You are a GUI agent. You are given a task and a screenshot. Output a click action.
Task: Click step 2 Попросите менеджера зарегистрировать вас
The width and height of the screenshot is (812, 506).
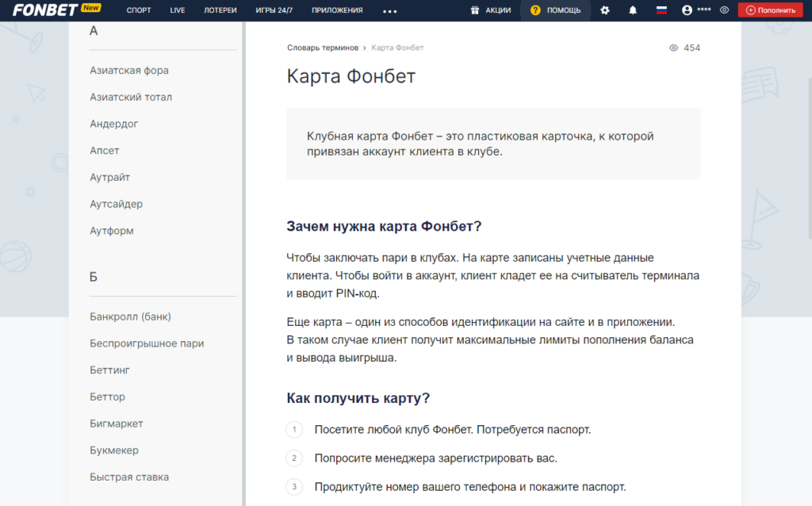[435, 458]
